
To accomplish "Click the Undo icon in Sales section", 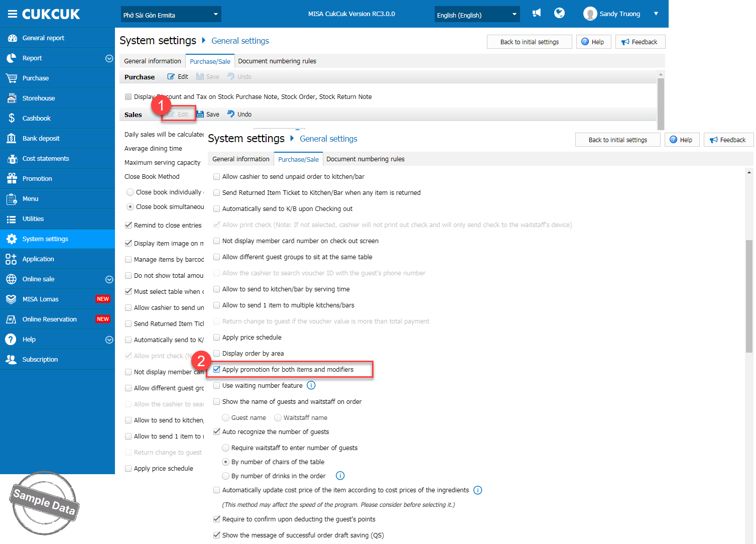I will point(231,114).
